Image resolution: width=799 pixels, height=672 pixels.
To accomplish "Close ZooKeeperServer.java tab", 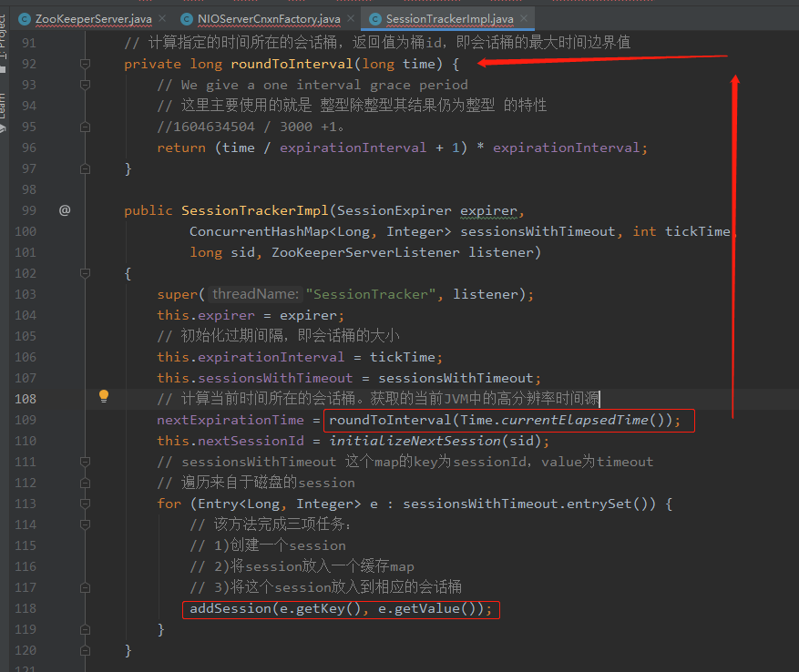I will pos(162,18).
